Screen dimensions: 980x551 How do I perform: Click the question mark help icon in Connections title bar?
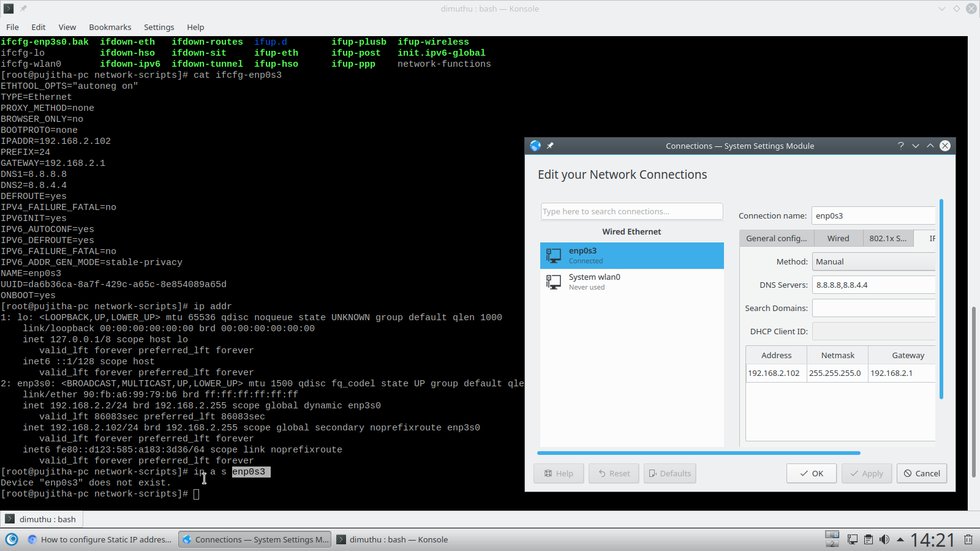tap(901, 146)
